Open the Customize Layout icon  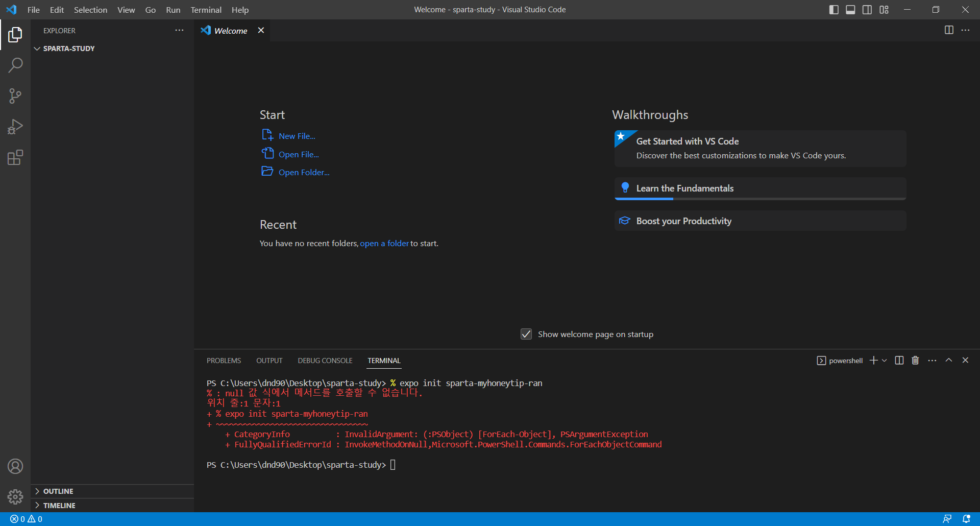[x=884, y=10]
